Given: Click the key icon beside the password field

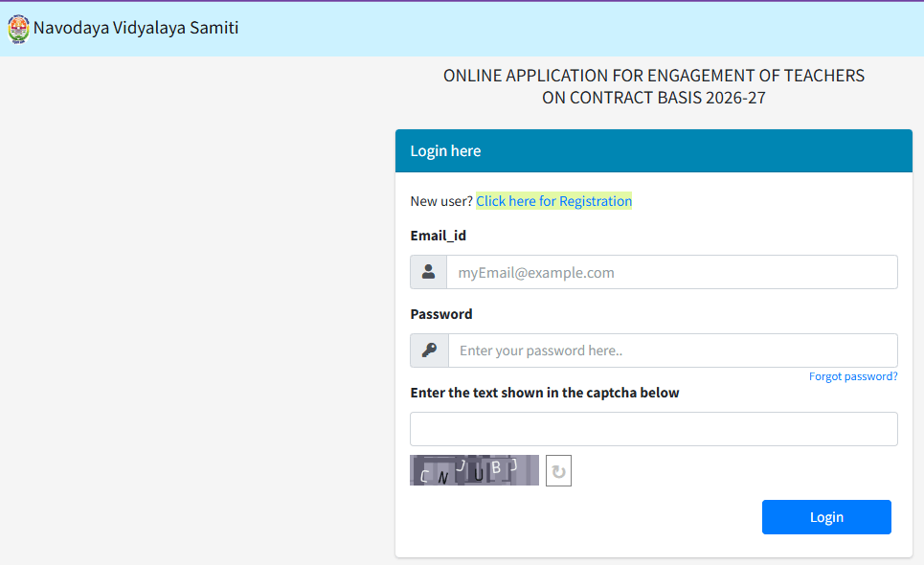Looking at the screenshot, I should point(428,350).
